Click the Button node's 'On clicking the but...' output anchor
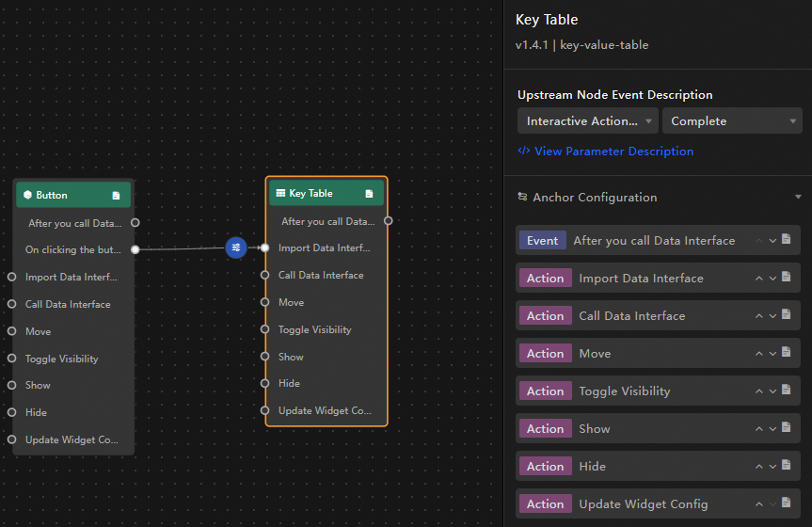Image resolution: width=812 pixels, height=527 pixels. [135, 249]
